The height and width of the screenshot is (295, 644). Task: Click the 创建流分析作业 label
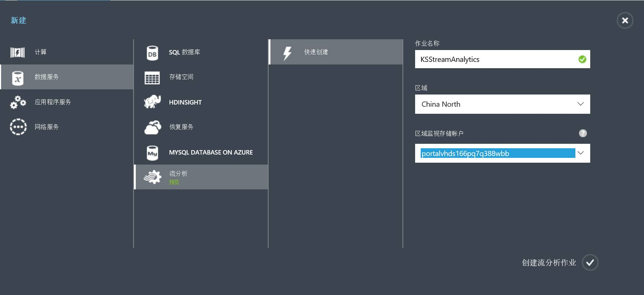point(549,263)
